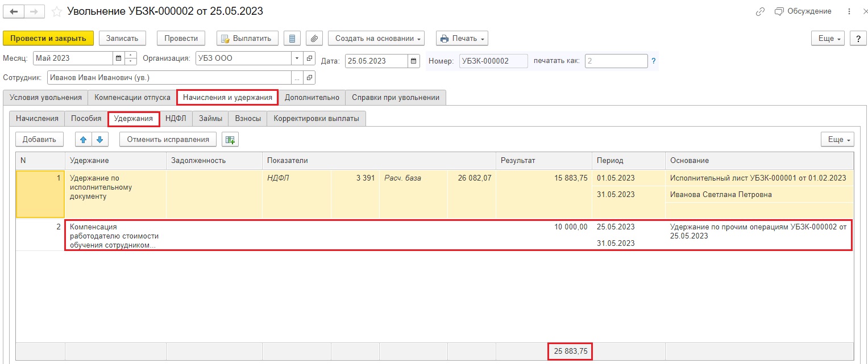Click total sum 25 883,75

point(570,352)
